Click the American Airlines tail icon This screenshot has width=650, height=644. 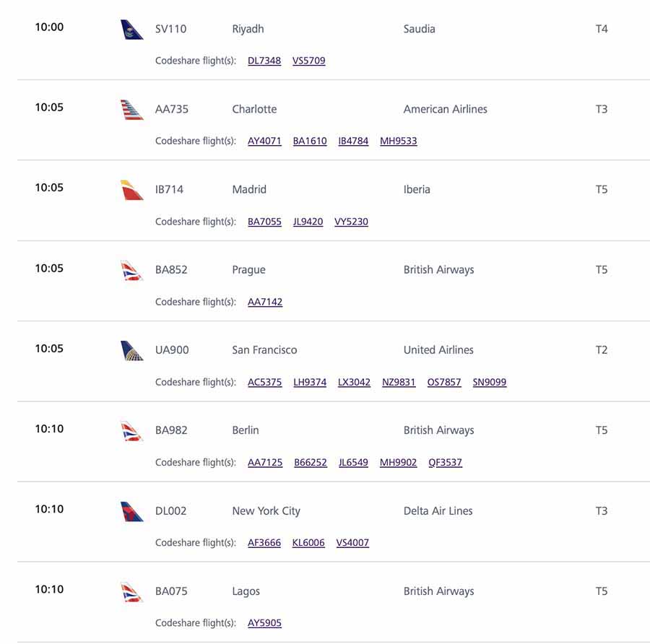(x=132, y=110)
